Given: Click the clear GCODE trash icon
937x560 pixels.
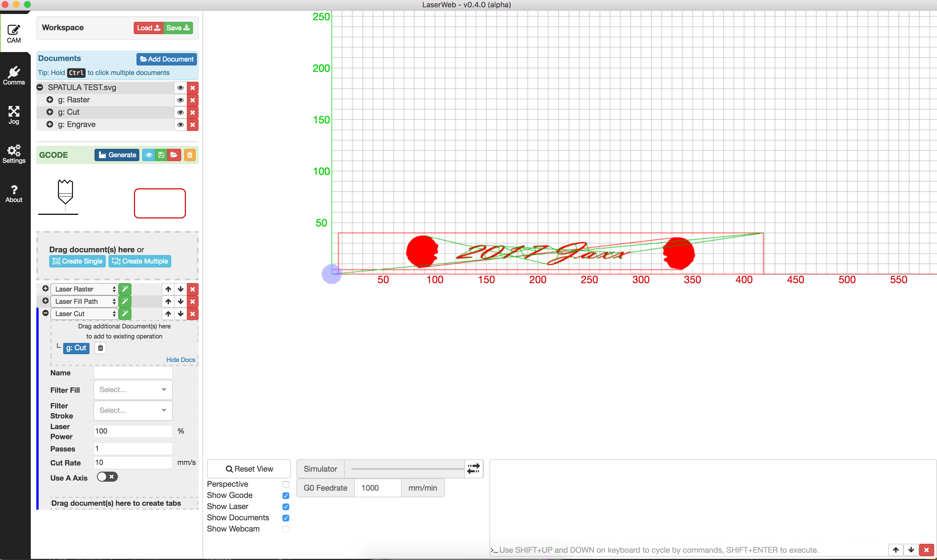Looking at the screenshot, I should click(x=190, y=155).
